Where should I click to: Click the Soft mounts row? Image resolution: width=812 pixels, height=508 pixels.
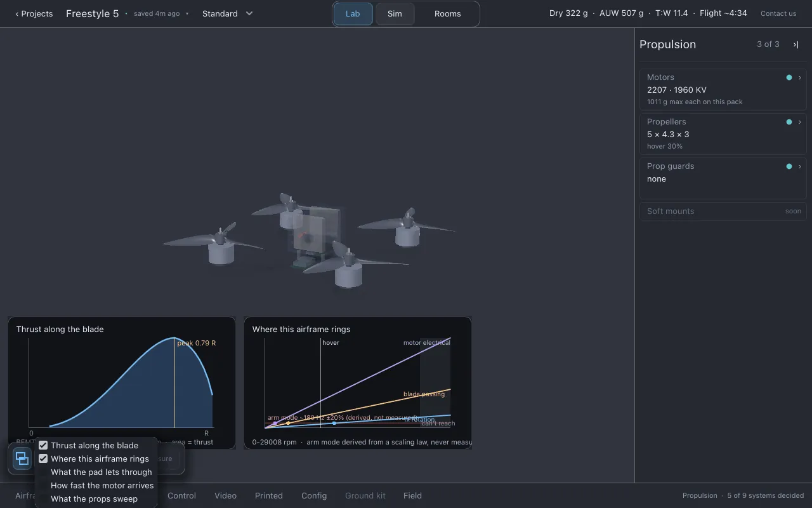pos(723,211)
